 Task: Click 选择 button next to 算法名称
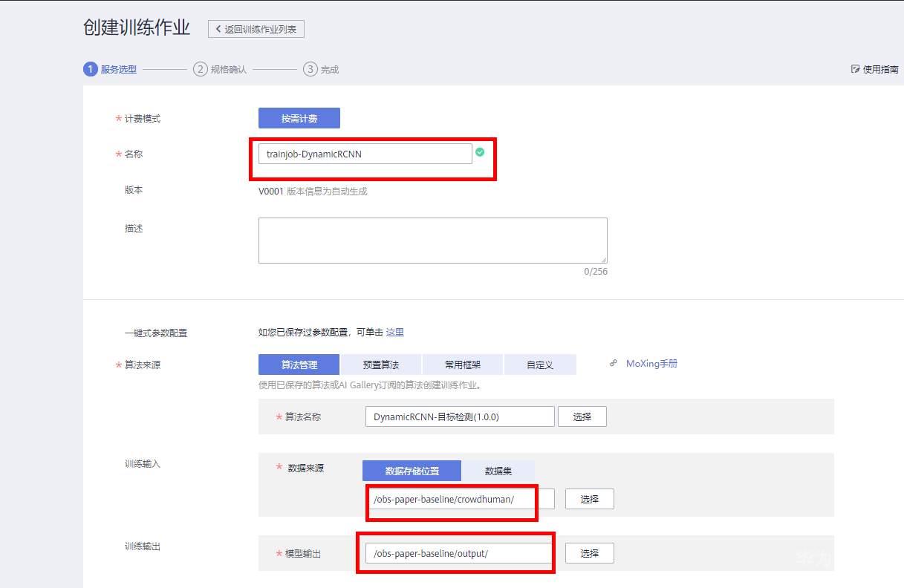click(582, 416)
